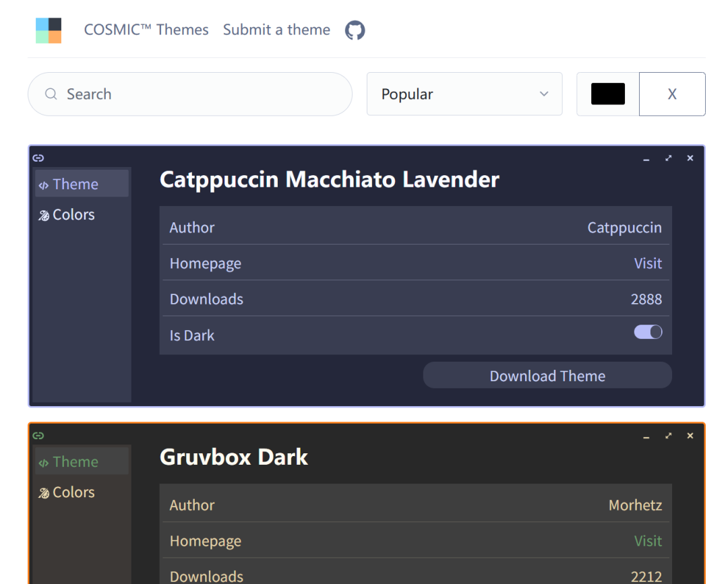This screenshot has width=728, height=584.
Task: Click downloads count 2212
Action: pos(646,577)
